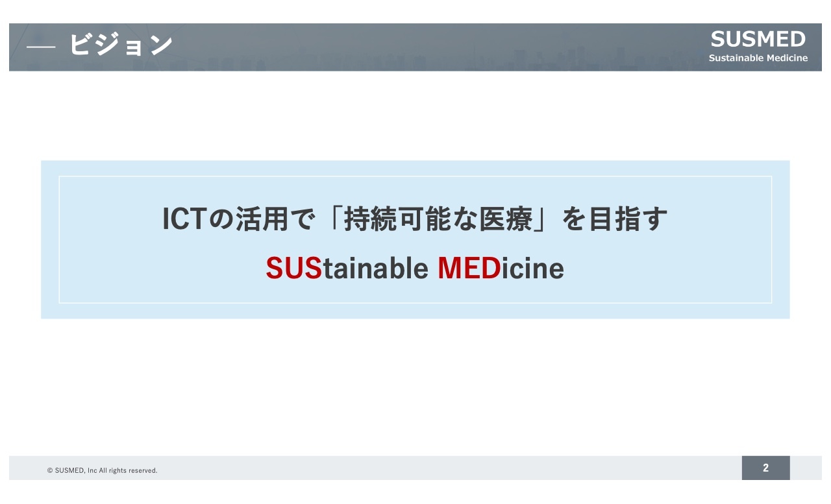Click the black "icine" letters after MED
The image size is (831, 504).
pos(532,268)
